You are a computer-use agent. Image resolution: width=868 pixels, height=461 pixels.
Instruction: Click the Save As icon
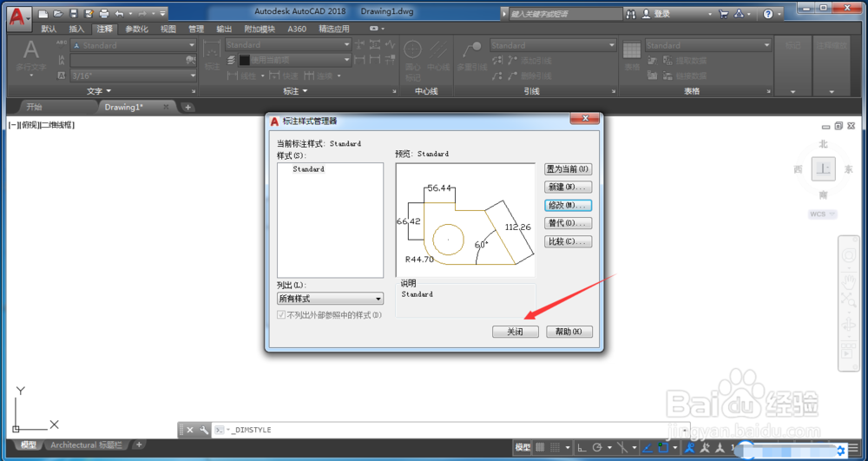coord(88,13)
